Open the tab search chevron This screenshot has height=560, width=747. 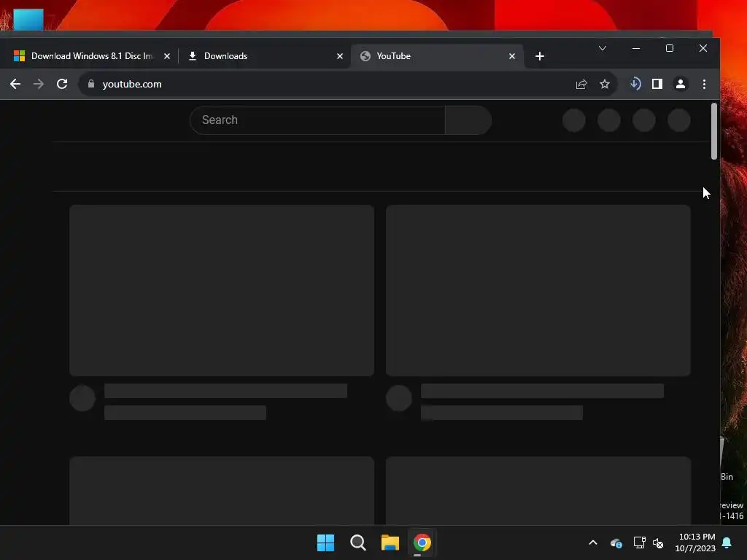pos(602,48)
